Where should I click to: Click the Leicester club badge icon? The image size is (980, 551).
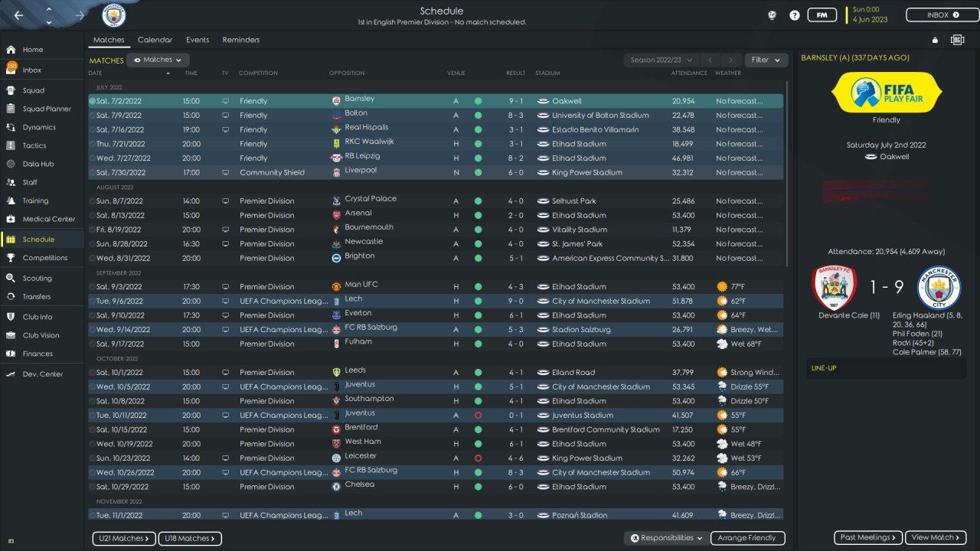pyautogui.click(x=336, y=458)
